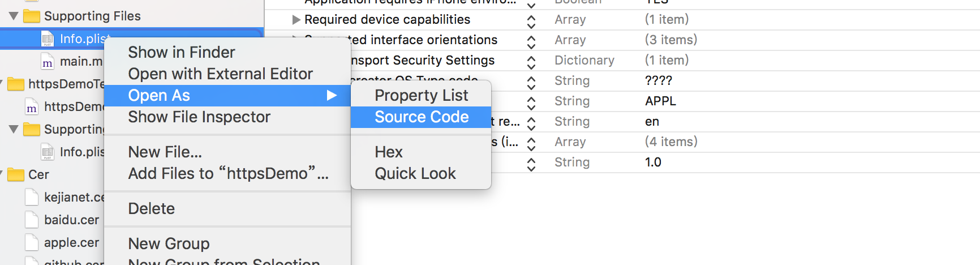
Task: Click the stepper next to APPL type
Action: (531, 103)
